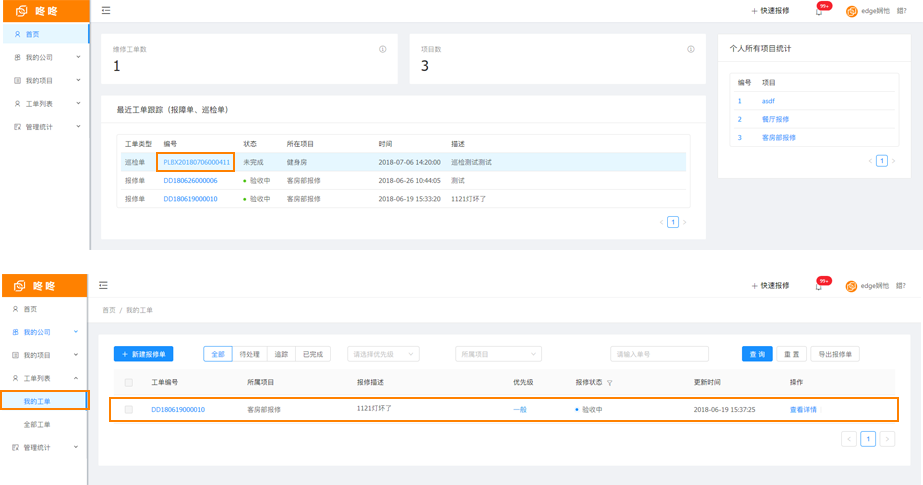Open notification bell on the 我的工单 page

pyautogui.click(x=819, y=286)
